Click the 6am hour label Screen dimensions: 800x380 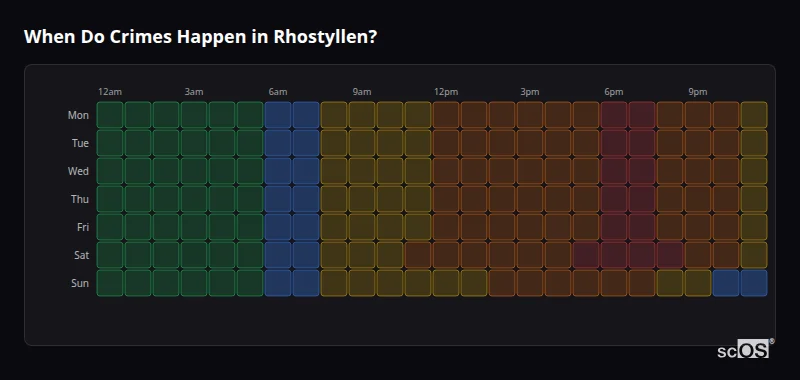[x=278, y=92]
